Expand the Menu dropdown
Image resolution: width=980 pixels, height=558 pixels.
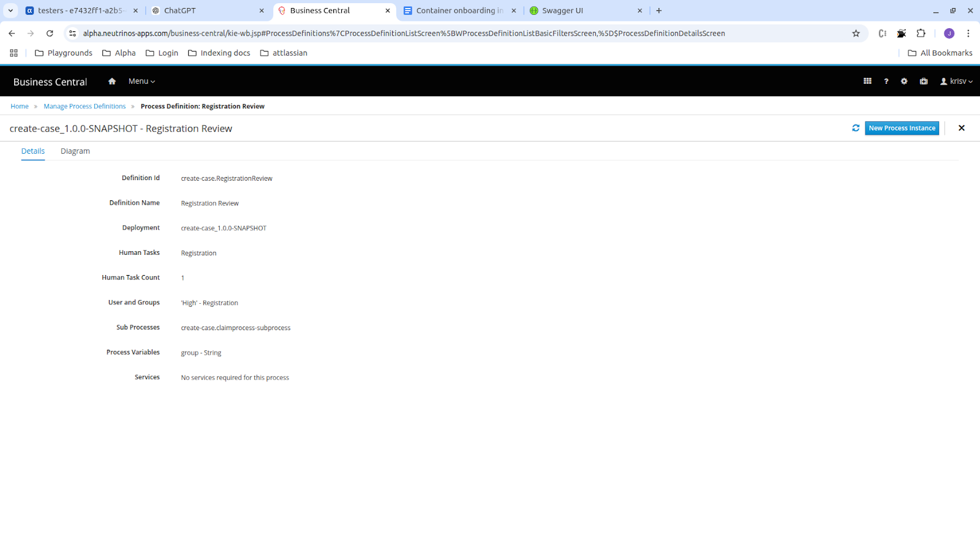point(141,81)
